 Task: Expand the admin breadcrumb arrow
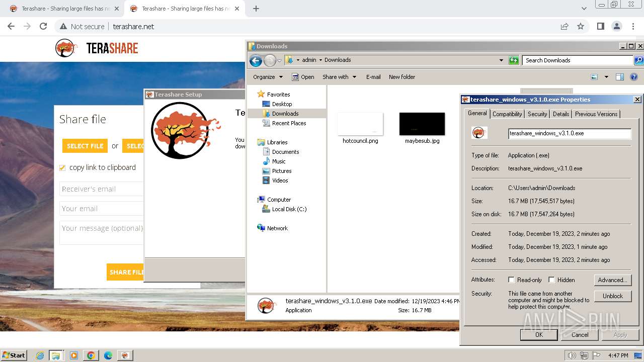tap(320, 60)
